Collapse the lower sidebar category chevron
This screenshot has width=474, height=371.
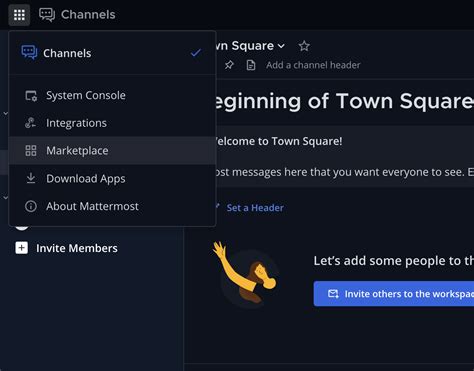(x=6, y=198)
